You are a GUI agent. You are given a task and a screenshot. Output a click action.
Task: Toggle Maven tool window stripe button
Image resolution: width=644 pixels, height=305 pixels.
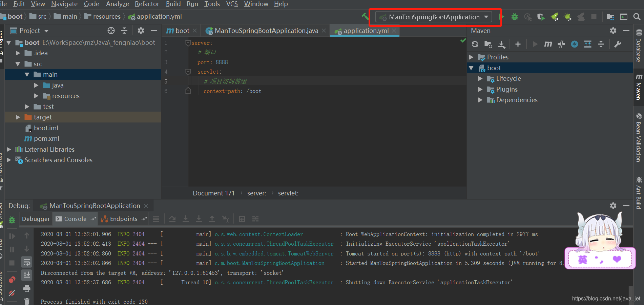tap(639, 87)
